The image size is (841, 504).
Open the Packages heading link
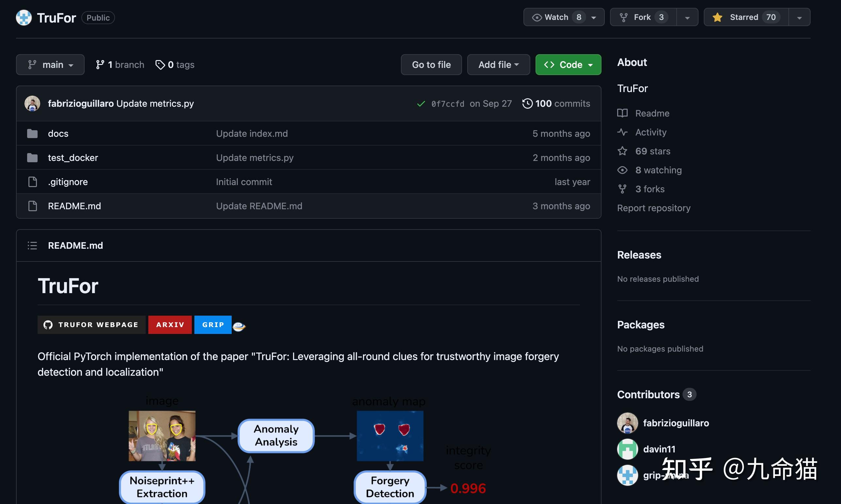641,325
